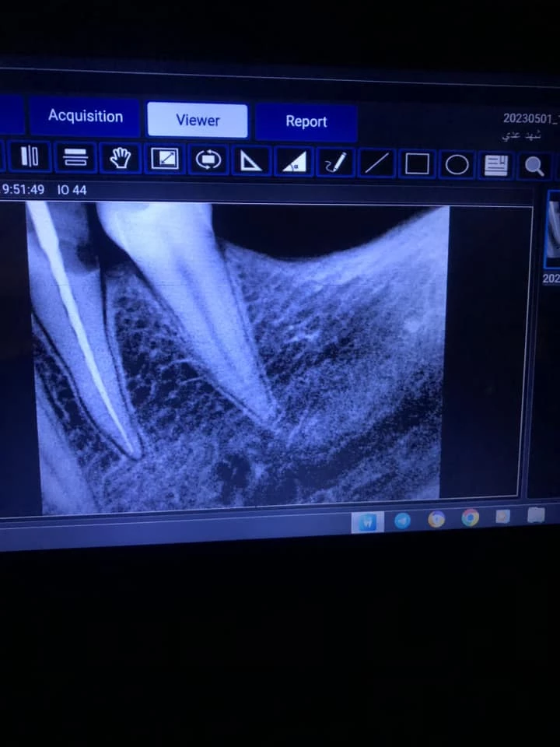This screenshot has width=560, height=747.
Task: Open the second Chrome icon in taskbar
Action: [x=470, y=517]
